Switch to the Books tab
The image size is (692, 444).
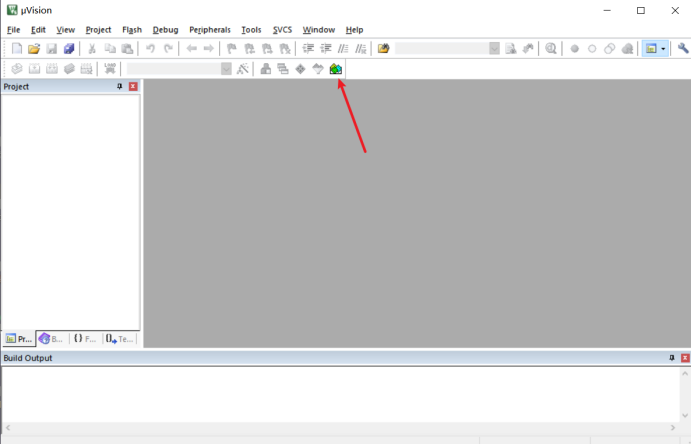(52, 339)
